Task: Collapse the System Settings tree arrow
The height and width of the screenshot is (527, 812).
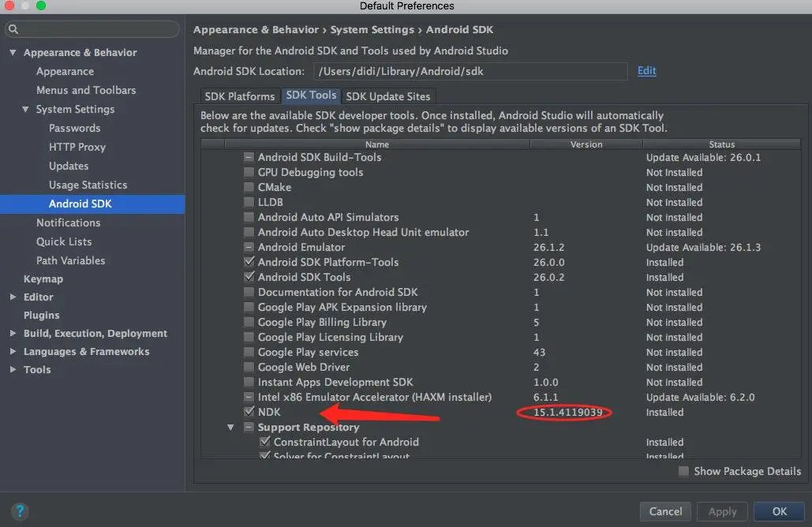Action: tap(25, 109)
